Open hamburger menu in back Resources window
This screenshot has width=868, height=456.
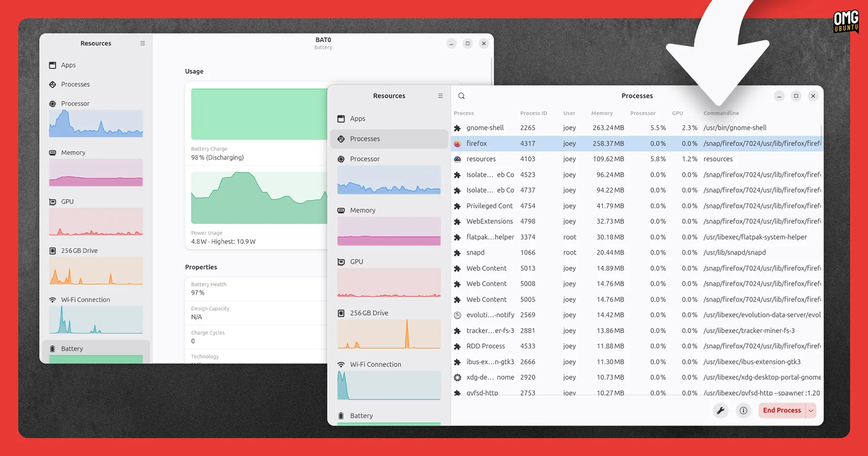(142, 43)
